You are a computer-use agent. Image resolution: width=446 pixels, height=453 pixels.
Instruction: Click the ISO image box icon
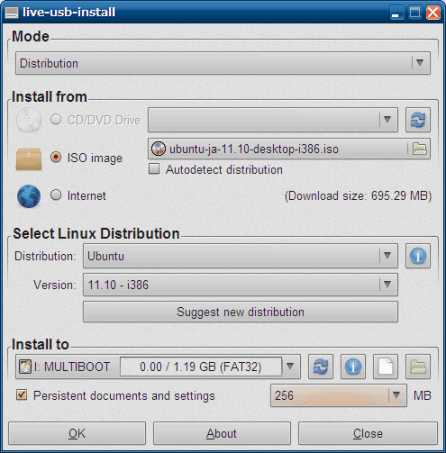[x=29, y=159]
